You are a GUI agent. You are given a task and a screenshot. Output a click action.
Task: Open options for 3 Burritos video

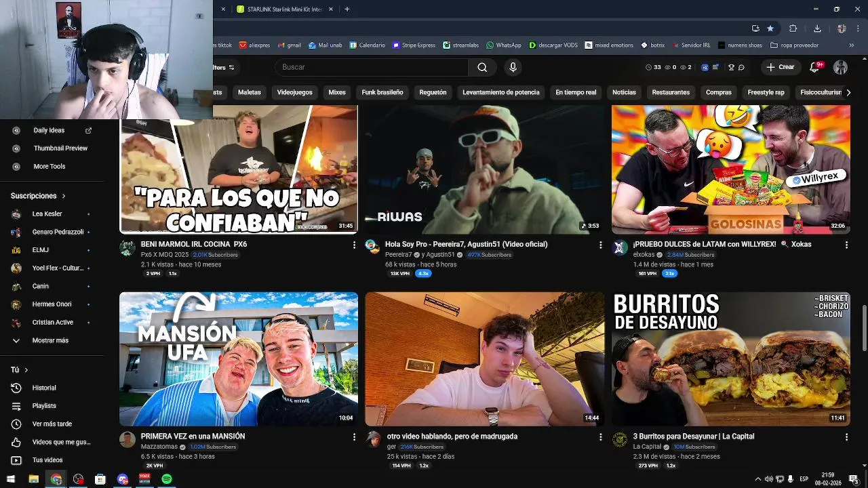[846, 437]
